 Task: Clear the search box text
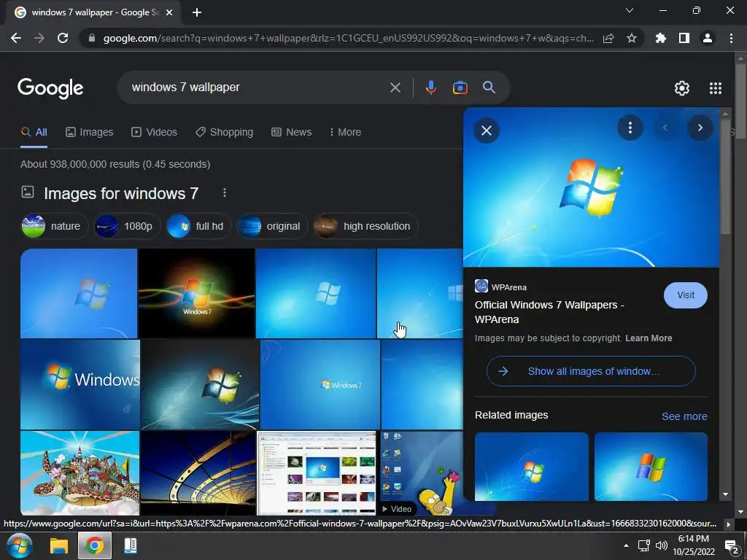click(x=395, y=87)
